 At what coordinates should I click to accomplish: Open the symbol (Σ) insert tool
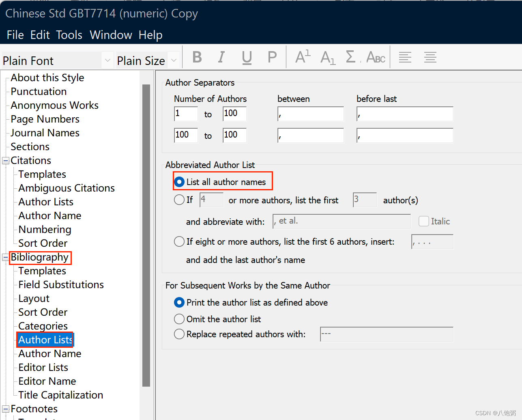(x=351, y=57)
